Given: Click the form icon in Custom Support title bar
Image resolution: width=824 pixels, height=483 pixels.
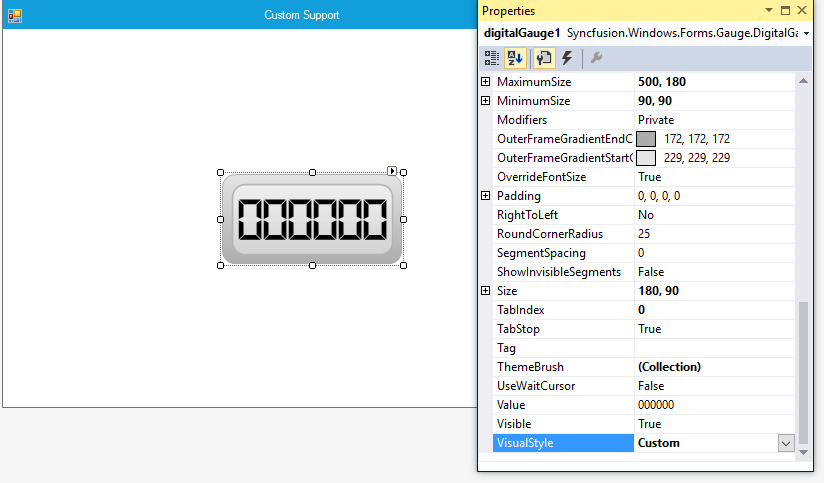Looking at the screenshot, I should click(x=15, y=16).
